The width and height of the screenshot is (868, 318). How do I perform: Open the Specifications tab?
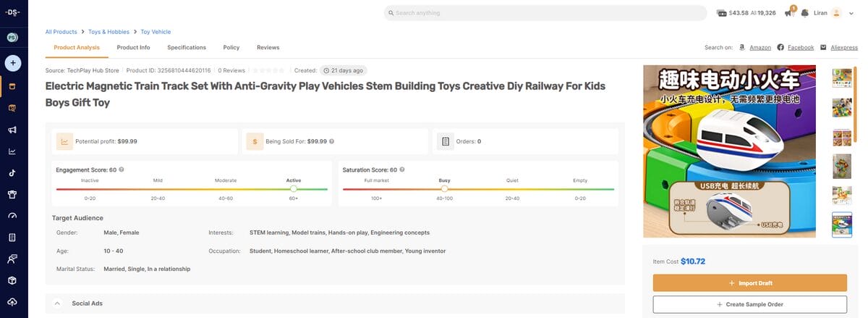(x=187, y=48)
